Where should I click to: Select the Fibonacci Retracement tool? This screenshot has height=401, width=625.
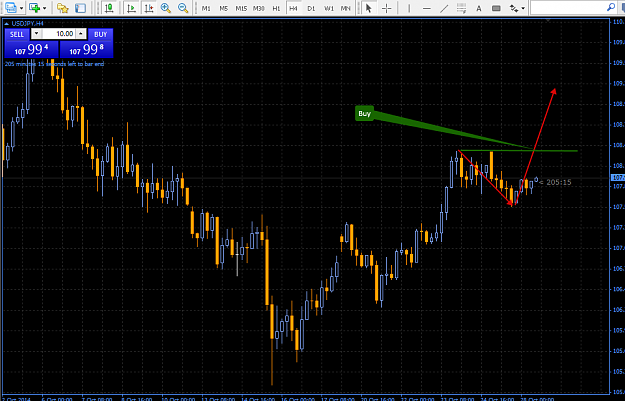click(462, 8)
